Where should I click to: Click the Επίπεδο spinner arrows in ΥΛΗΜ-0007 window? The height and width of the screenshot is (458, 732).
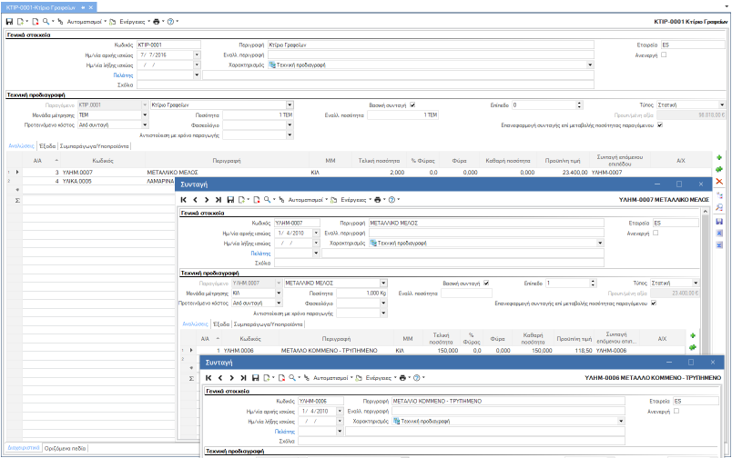pyautogui.click(x=593, y=283)
